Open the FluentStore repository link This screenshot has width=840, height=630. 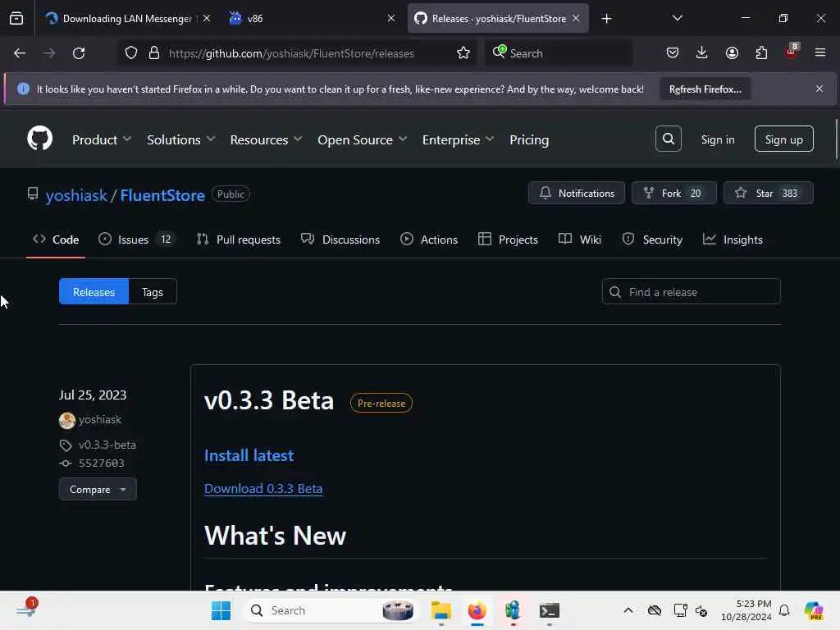coord(162,195)
